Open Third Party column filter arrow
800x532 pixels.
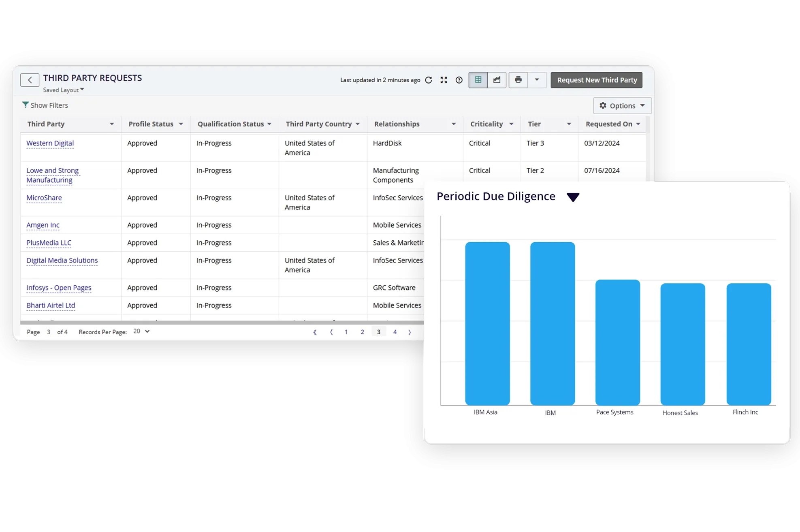pyautogui.click(x=112, y=124)
